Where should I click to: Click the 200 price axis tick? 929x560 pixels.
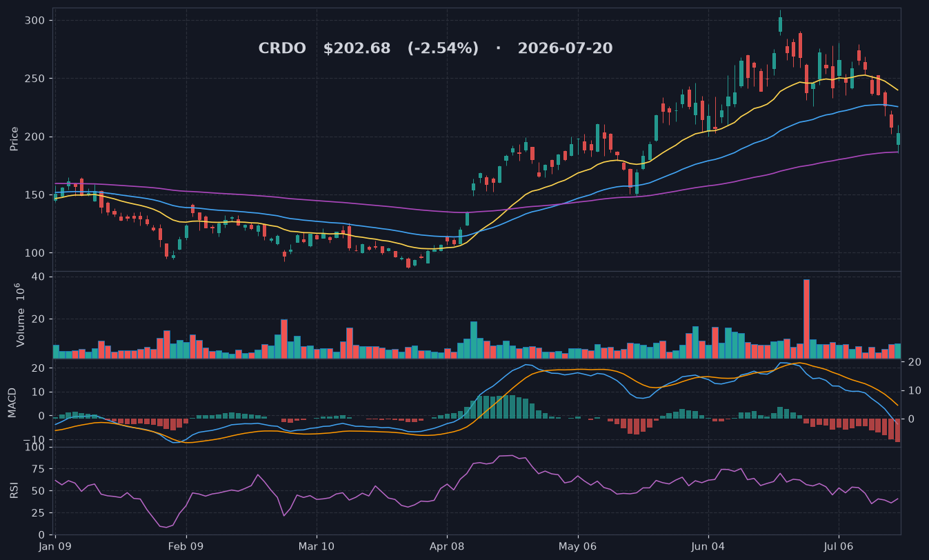(x=36, y=137)
